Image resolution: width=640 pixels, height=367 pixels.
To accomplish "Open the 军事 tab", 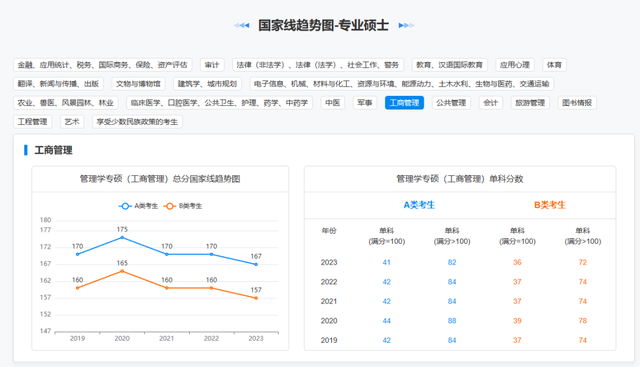I will click(x=365, y=102).
